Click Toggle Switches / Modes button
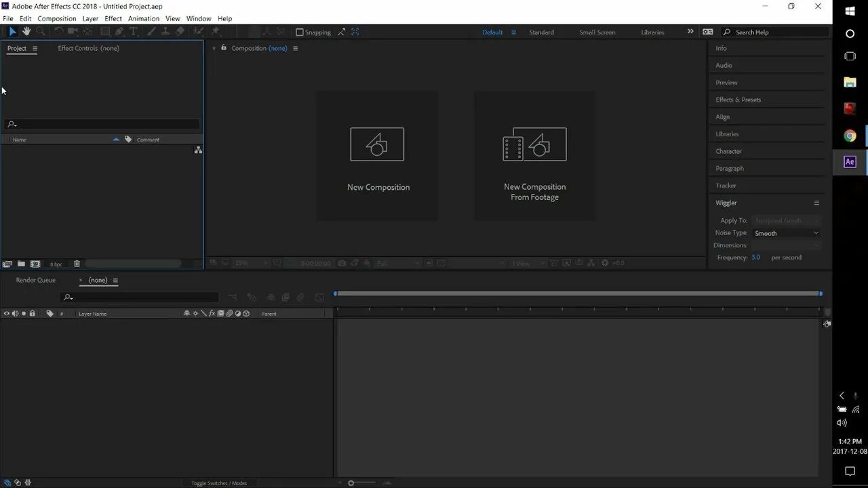Viewport: 868px width, 488px height. (219, 483)
